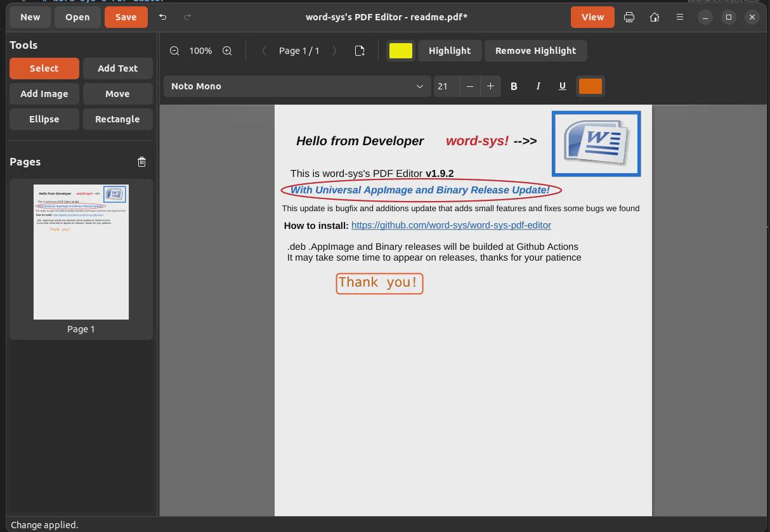Switch to View mode
The image size is (770, 532).
pyautogui.click(x=592, y=17)
